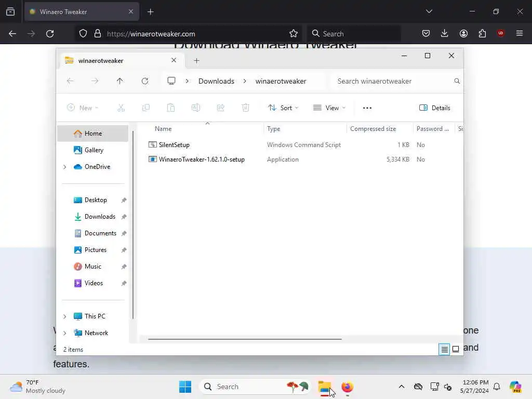Viewport: 532px width, 399px height.
Task: Select the SilentSetup file
Action: pyautogui.click(x=174, y=145)
